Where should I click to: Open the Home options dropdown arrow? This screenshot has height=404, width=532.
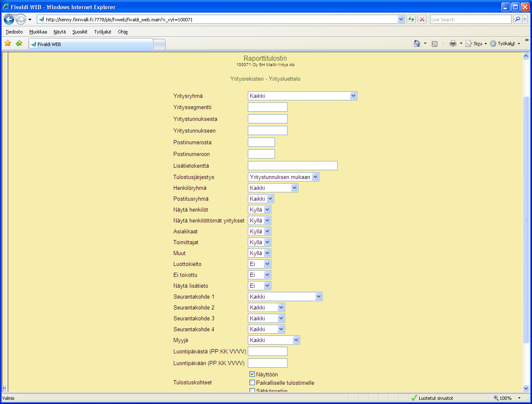click(425, 43)
